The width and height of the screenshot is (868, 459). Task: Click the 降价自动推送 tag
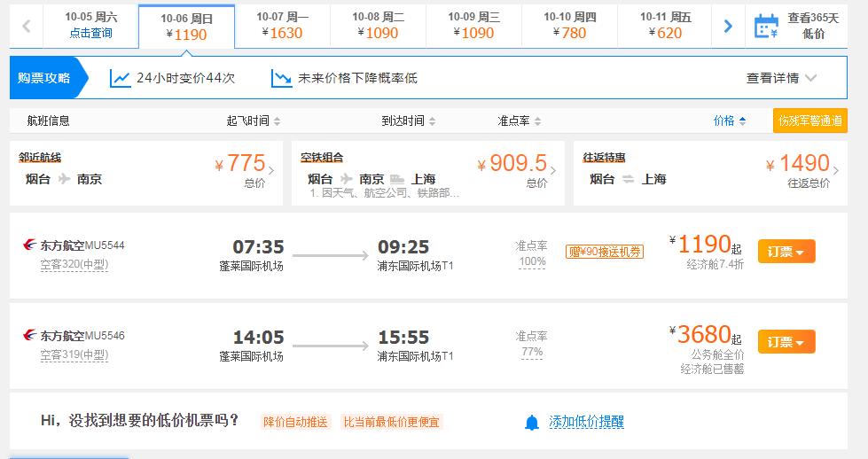[295, 422]
